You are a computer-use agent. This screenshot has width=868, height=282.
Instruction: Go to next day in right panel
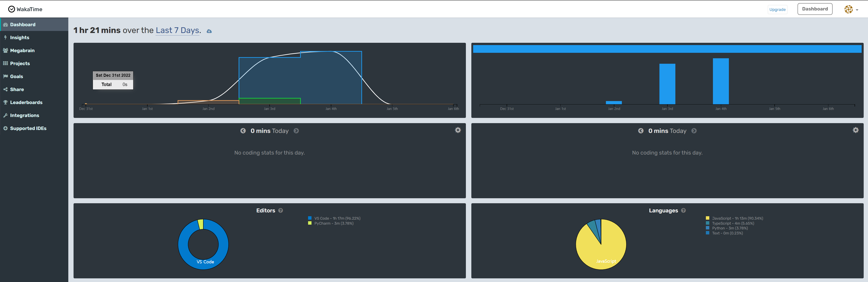694,131
